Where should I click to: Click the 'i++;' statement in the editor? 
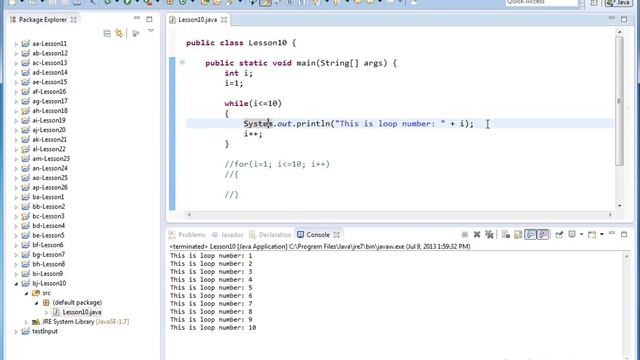253,133
